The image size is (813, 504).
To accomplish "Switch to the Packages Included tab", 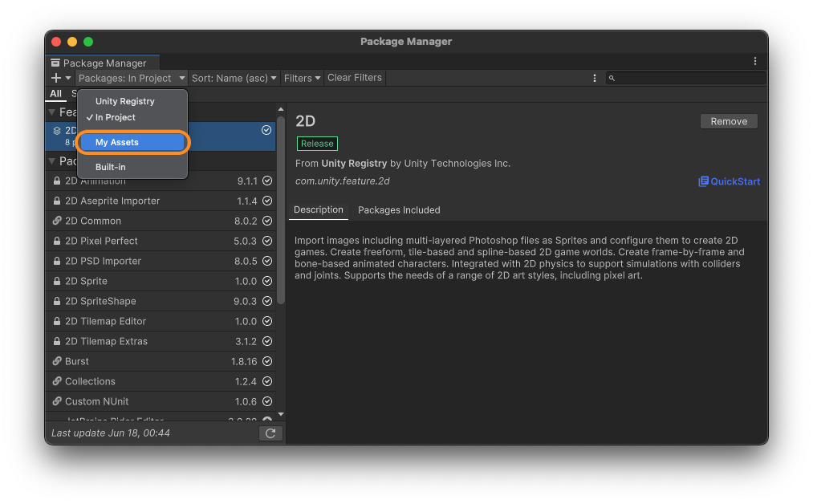I will pos(399,210).
